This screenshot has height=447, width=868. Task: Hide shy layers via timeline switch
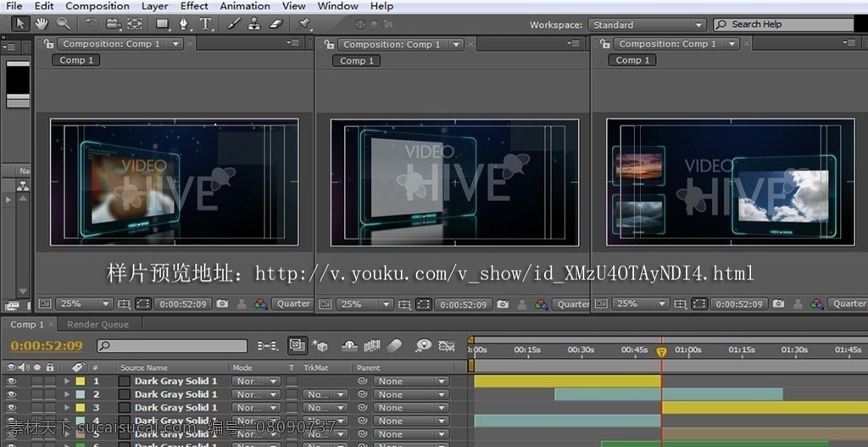pos(349,346)
